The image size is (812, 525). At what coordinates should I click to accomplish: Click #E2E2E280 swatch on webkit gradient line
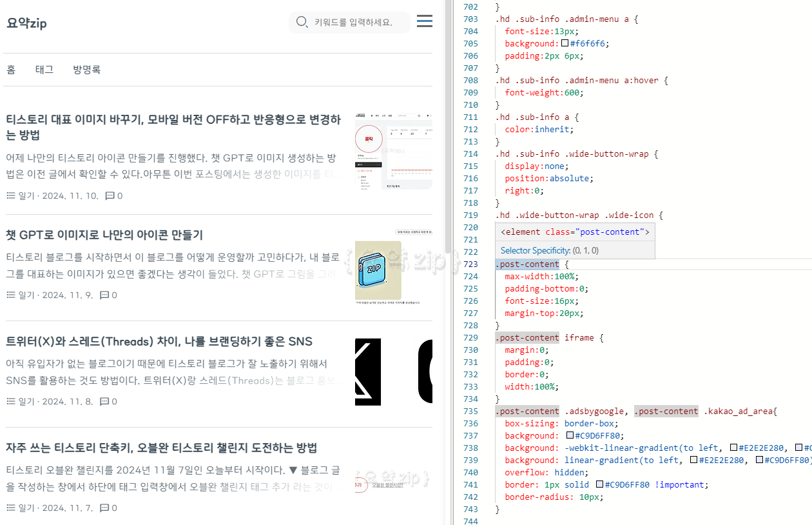[x=733, y=448]
